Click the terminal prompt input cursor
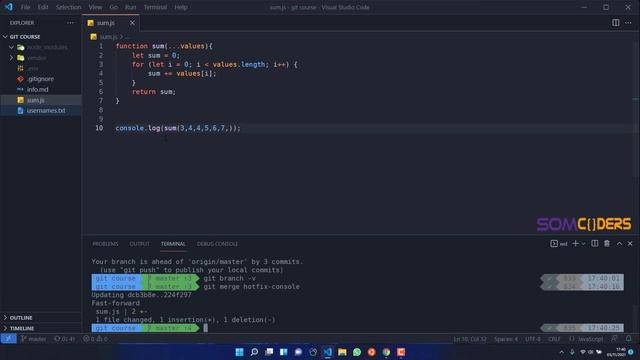The width and height of the screenshot is (640, 360). (x=206, y=328)
